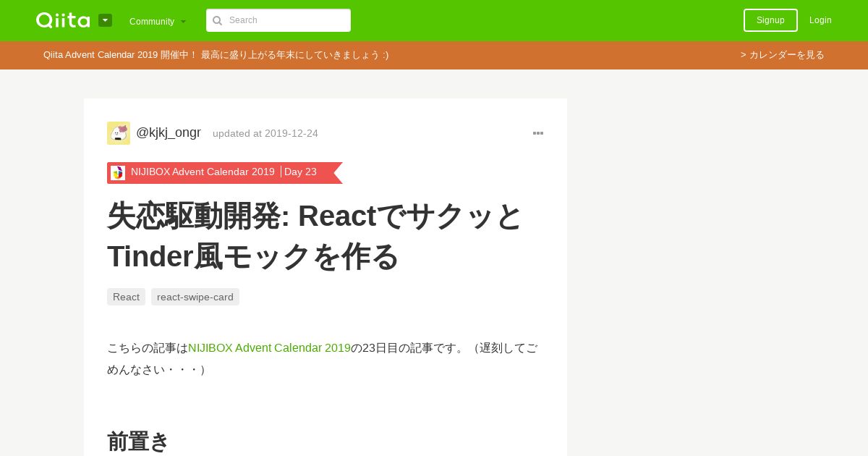Viewport: 868px width, 456px height.
Task: Select the react-swipe-card tag
Action: [x=195, y=297]
